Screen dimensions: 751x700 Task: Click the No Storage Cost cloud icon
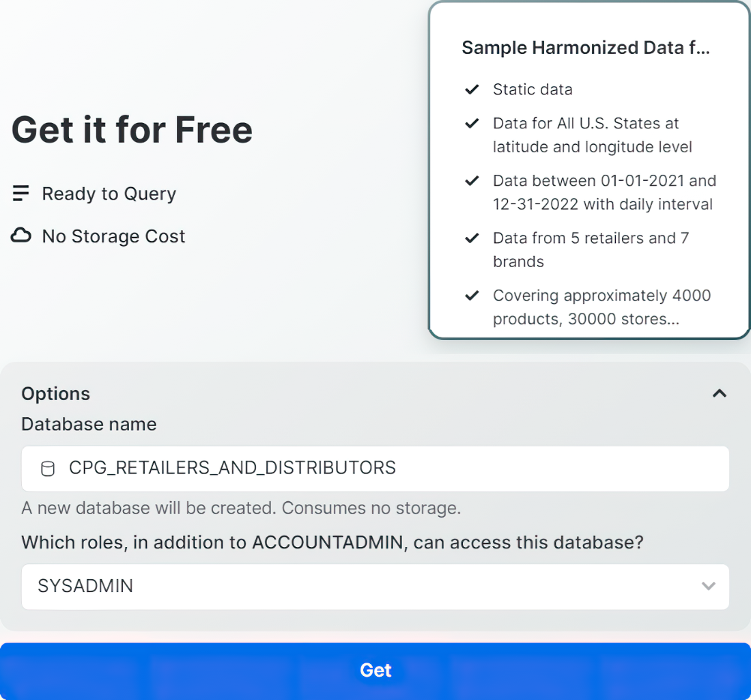[21, 236]
